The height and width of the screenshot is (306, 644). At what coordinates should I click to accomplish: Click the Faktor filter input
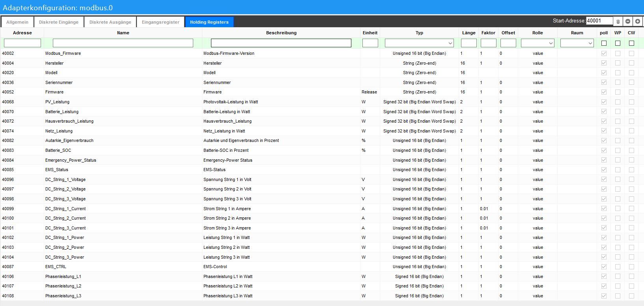489,43
